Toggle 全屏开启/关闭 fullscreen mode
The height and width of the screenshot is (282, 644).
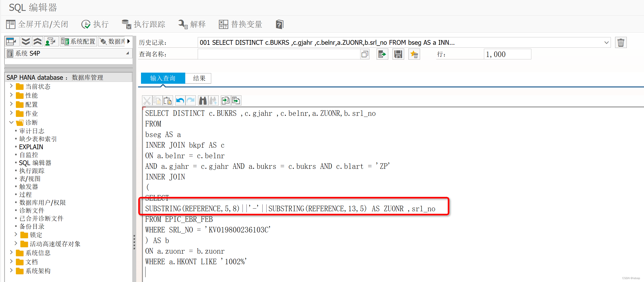[x=37, y=24]
